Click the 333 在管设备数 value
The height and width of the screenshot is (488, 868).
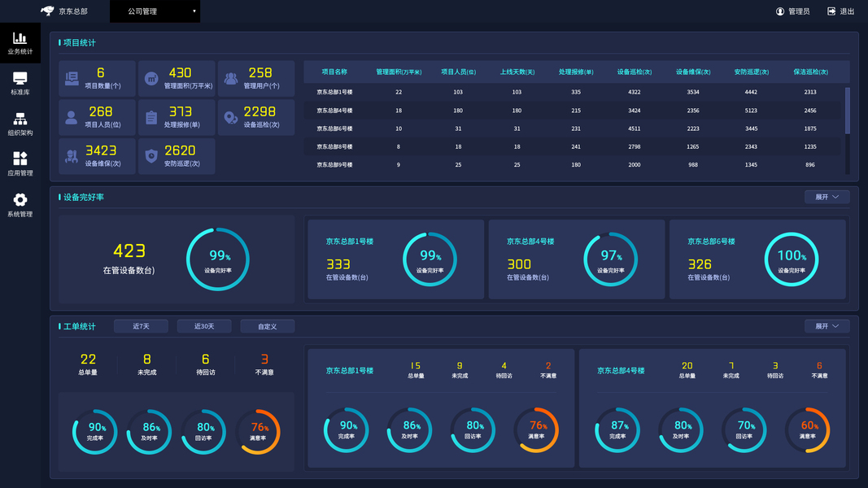click(338, 264)
